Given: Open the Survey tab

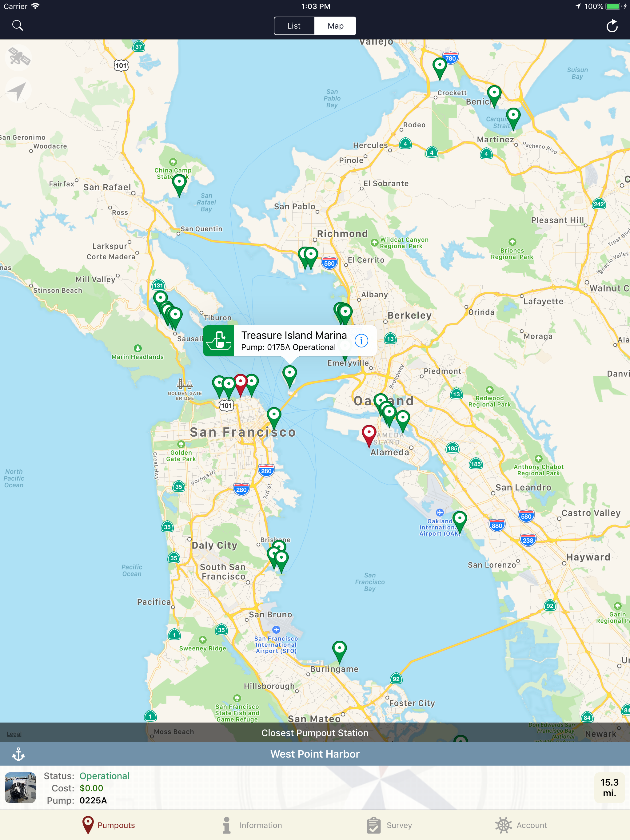Looking at the screenshot, I should click(389, 825).
